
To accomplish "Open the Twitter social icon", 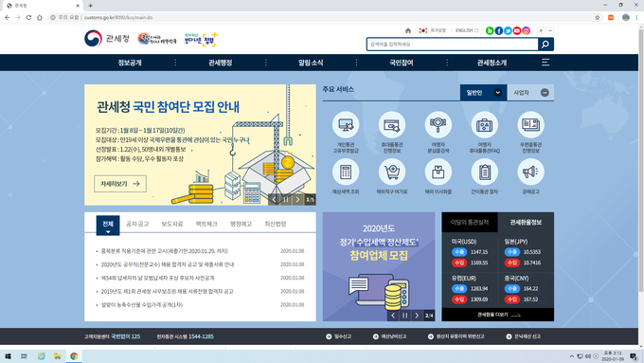I will 508,30.
